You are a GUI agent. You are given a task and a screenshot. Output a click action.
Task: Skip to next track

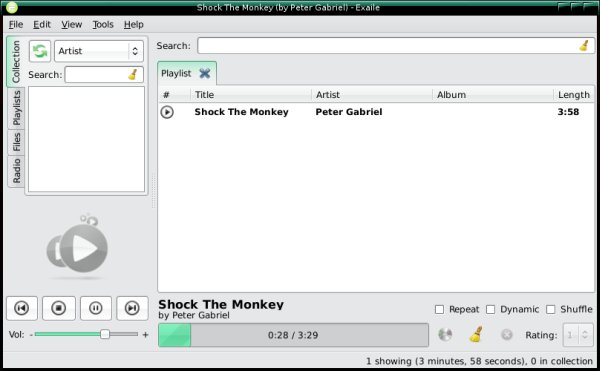132,308
